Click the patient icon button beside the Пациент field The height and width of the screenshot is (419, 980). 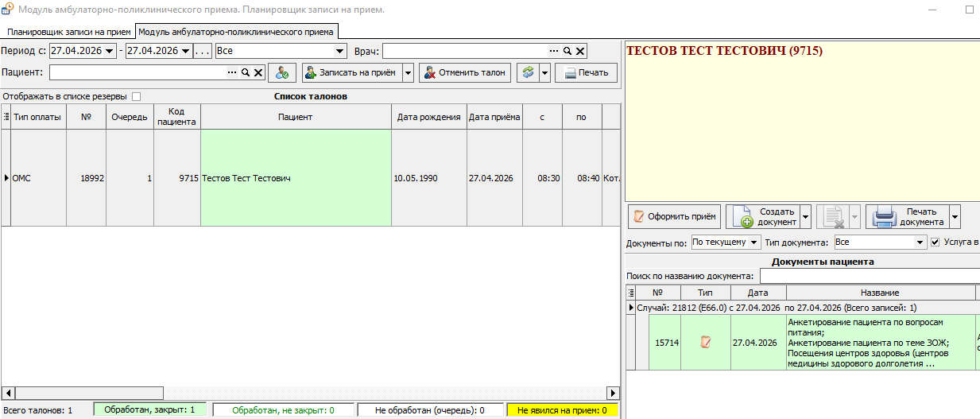tap(282, 72)
